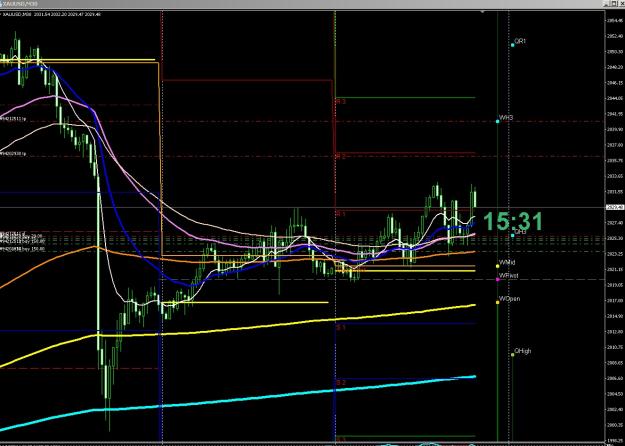Click the WH3 weekly level marker
This screenshot has width=625, height=446.
click(497, 121)
